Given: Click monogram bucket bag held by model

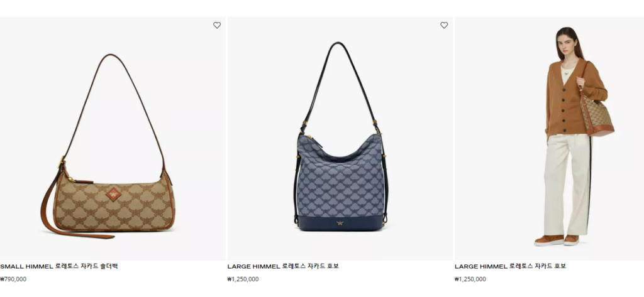Looking at the screenshot, I should click(597, 116).
